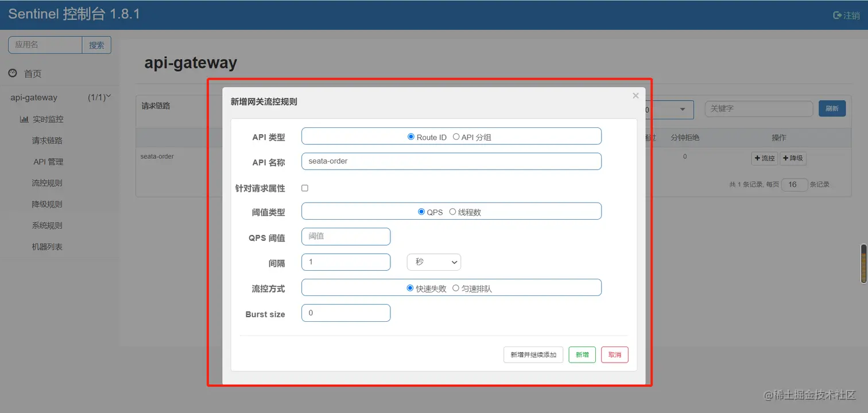Click the 请求链路 panel heading
This screenshot has height=413, width=868.
156,106
